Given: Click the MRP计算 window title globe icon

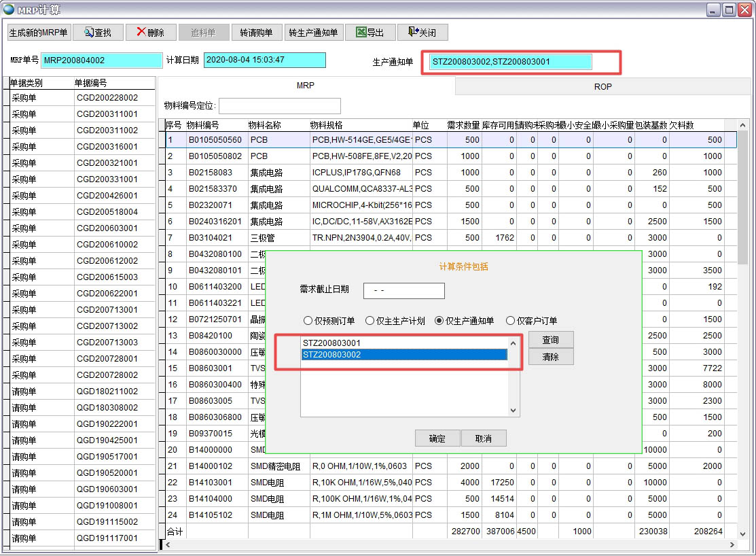Looking at the screenshot, I should coord(9,9).
